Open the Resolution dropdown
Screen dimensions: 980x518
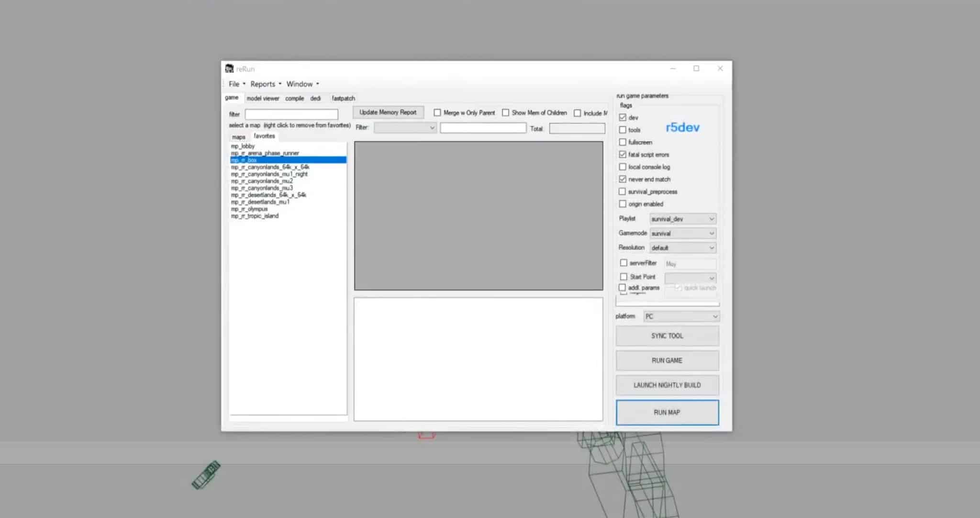point(682,248)
